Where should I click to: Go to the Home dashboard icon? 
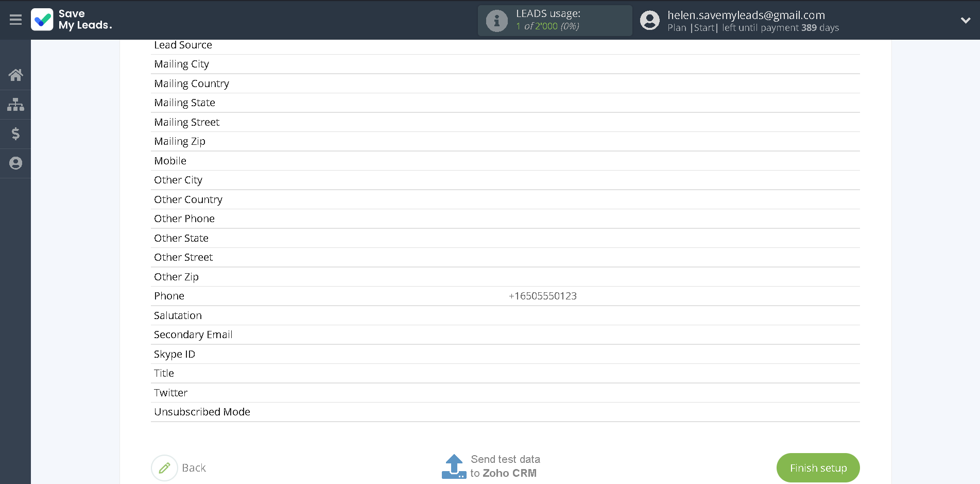click(x=15, y=75)
